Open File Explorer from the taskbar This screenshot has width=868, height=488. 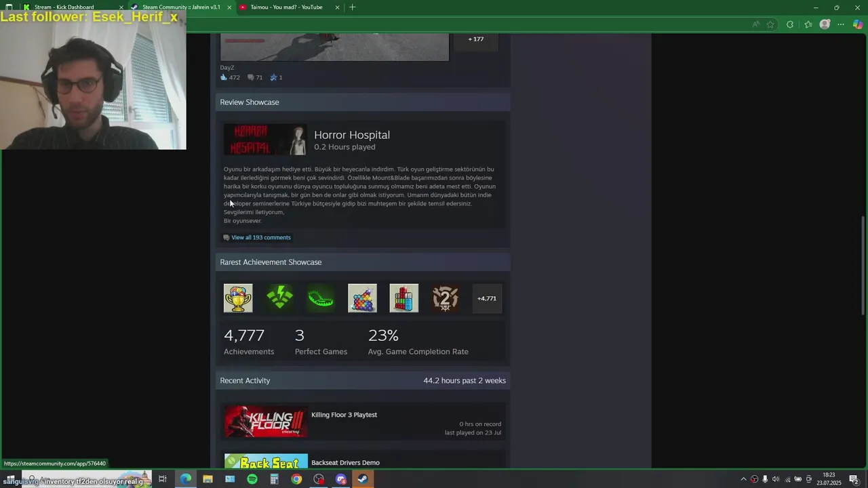click(208, 479)
